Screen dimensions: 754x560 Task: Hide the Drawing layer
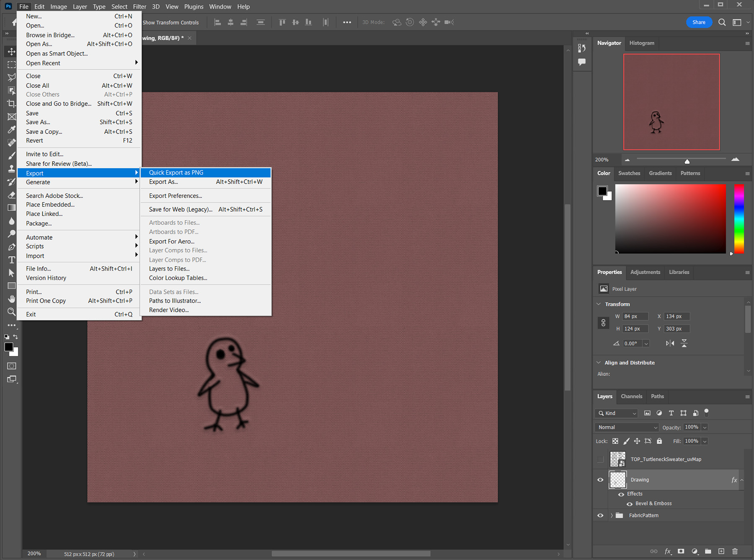coord(600,480)
